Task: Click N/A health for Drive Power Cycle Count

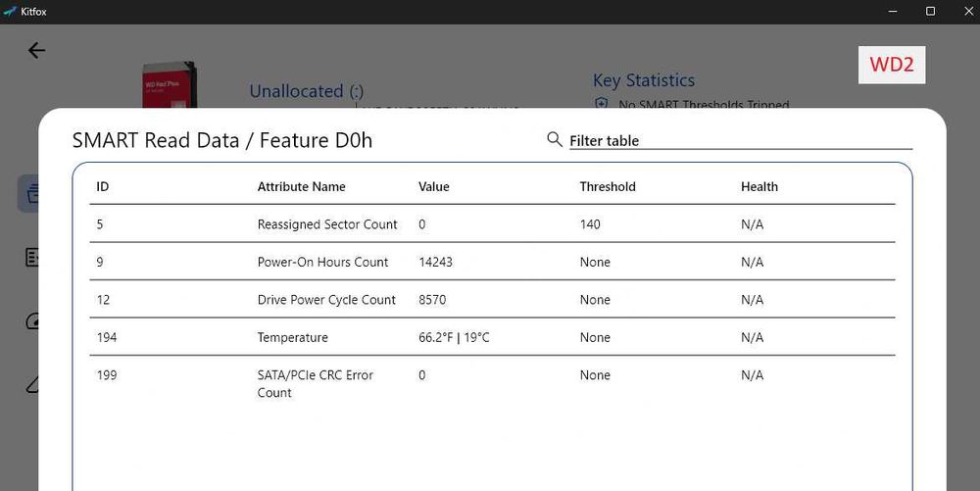Action: point(752,299)
